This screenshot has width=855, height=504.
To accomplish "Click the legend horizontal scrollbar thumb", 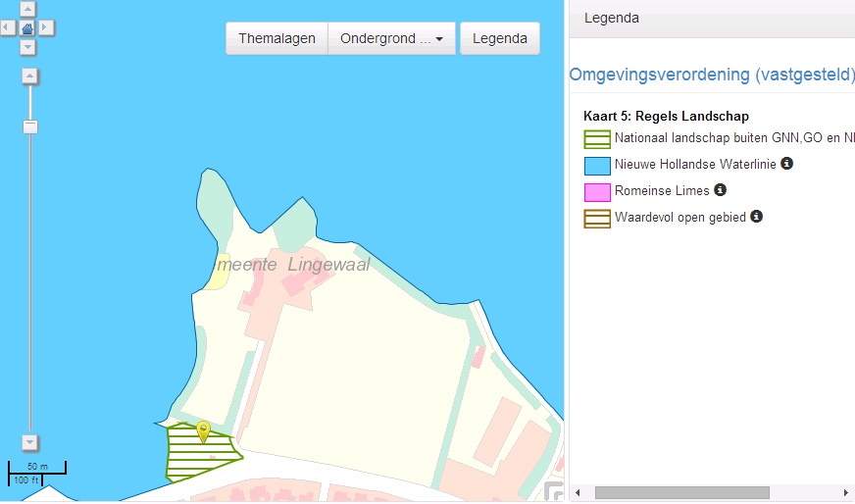I will (681, 492).
